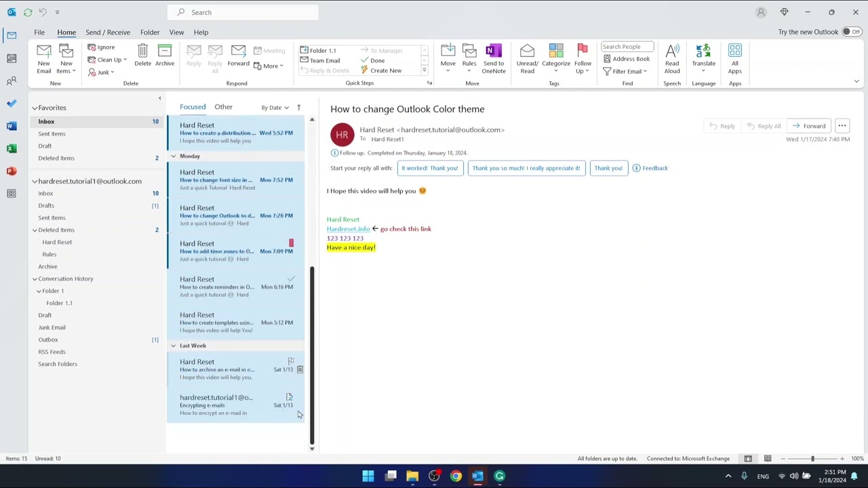Switch to the Folder ribbon tab
868x488 pixels.
150,32
